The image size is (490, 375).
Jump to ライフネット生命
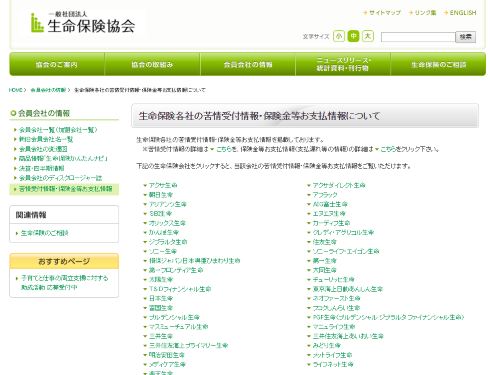[x=333, y=364]
